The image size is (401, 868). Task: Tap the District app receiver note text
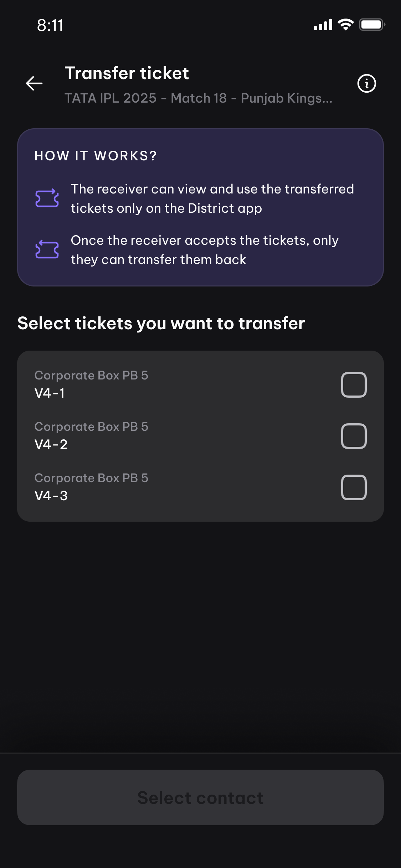tap(212, 198)
